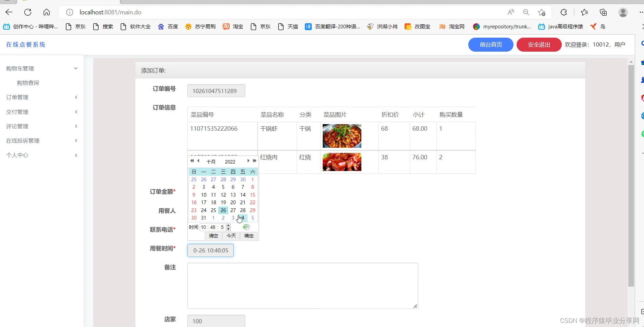View site information icon in address bar
The height and width of the screenshot is (327, 644).
click(70, 12)
